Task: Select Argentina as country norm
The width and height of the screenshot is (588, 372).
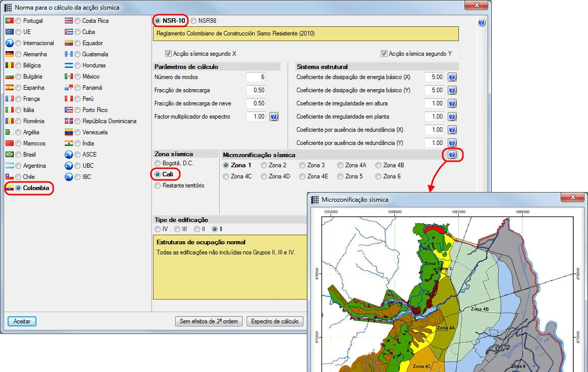Action: 18,166
